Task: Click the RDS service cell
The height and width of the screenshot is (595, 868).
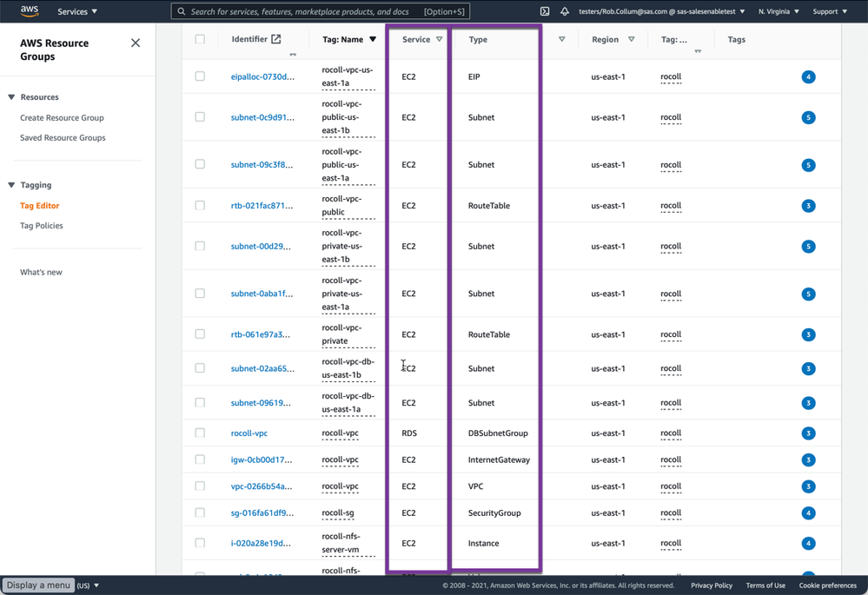Action: point(409,433)
